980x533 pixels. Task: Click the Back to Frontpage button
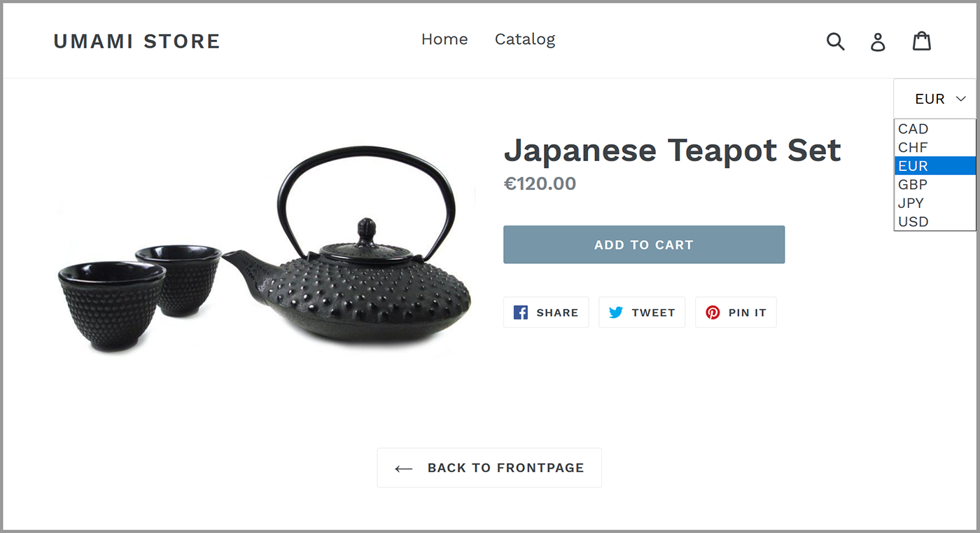pyautogui.click(x=489, y=468)
